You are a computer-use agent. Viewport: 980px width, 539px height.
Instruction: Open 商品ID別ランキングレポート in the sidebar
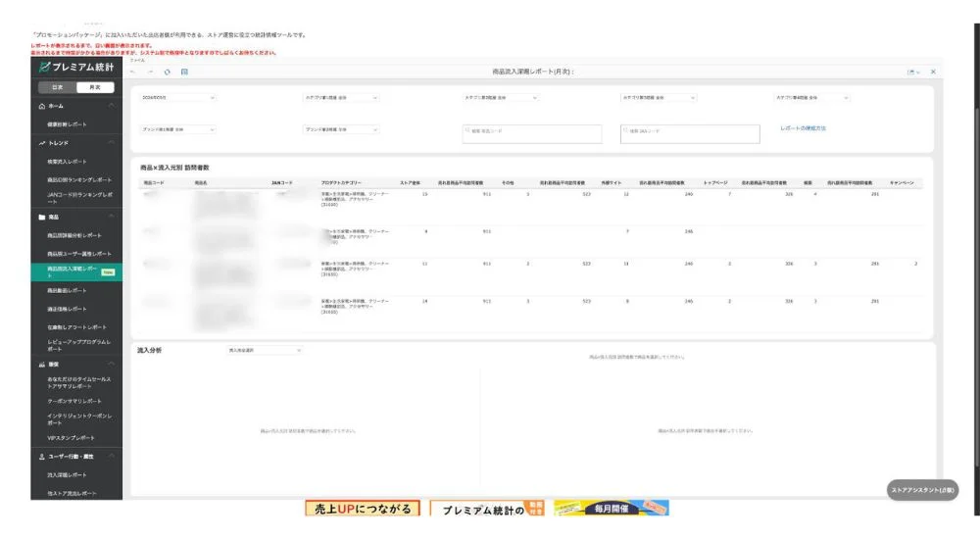pos(79,180)
